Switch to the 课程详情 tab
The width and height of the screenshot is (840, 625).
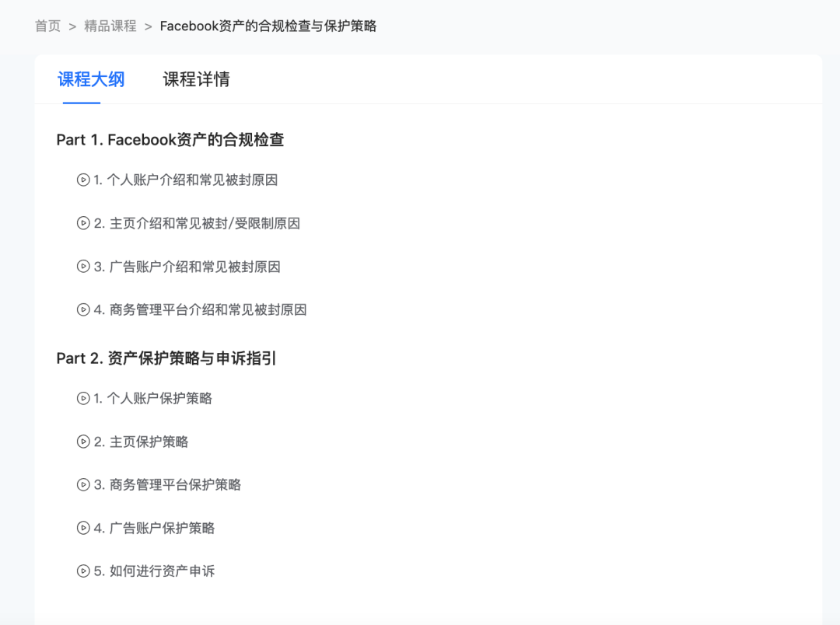pyautogui.click(x=197, y=79)
